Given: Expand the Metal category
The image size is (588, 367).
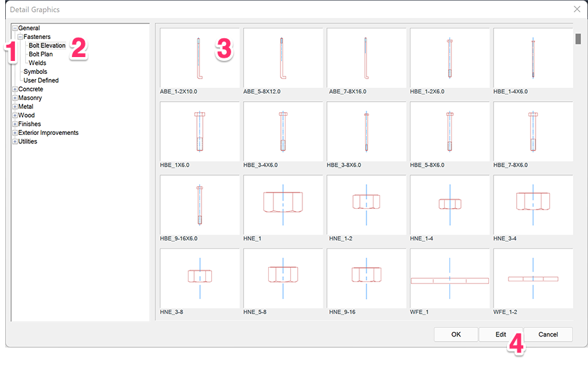Looking at the screenshot, I should 15,107.
